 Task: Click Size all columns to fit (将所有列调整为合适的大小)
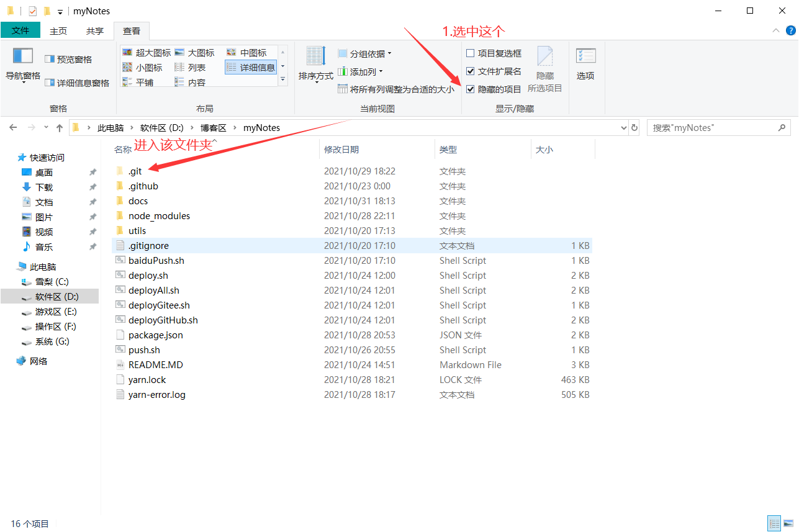pyautogui.click(x=396, y=89)
